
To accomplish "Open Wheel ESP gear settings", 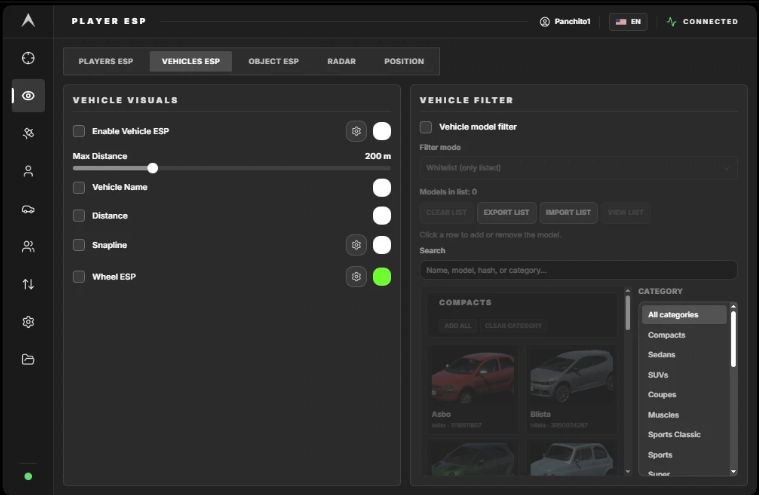I will click(x=356, y=277).
